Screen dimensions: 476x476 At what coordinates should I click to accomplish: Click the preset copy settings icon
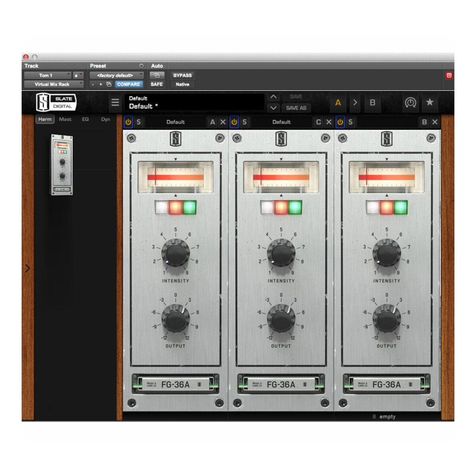[x=109, y=84]
